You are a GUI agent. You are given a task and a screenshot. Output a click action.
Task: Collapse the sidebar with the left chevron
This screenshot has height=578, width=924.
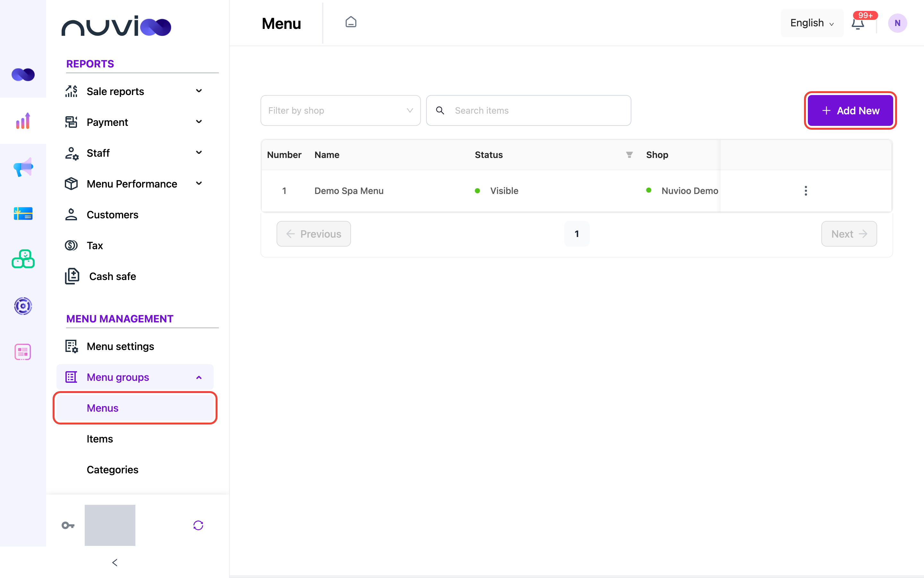click(x=115, y=562)
